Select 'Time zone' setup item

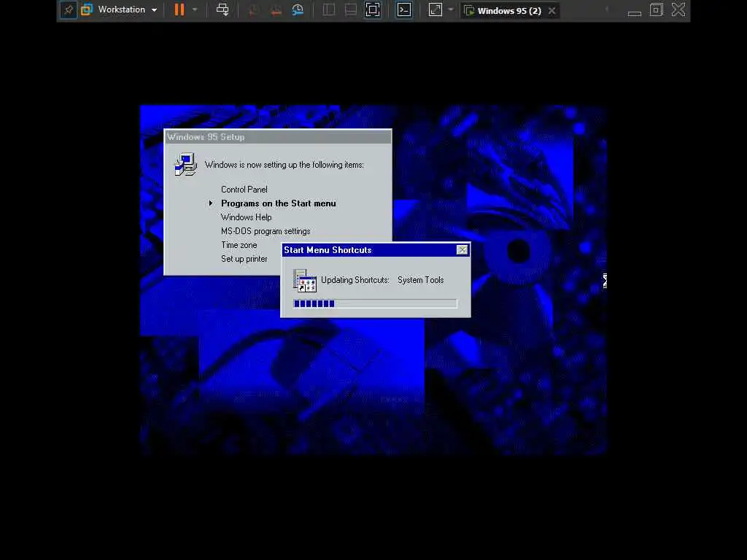tap(239, 245)
